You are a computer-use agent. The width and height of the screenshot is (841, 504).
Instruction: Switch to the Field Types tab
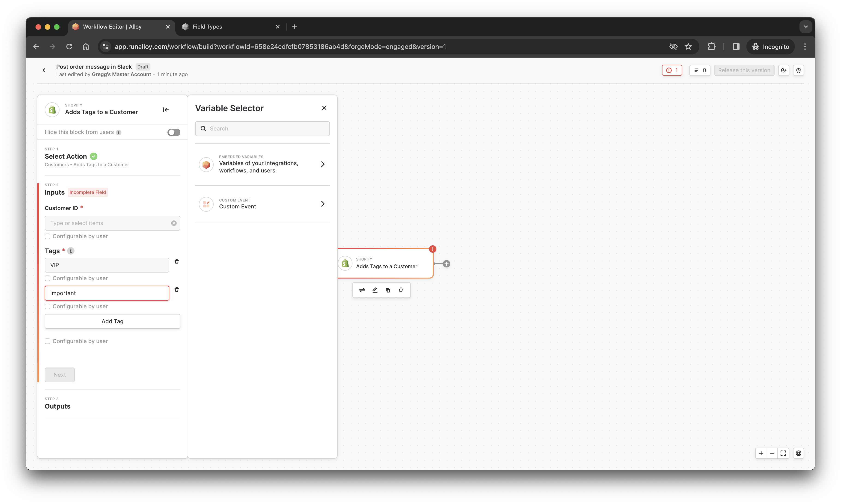point(231,27)
